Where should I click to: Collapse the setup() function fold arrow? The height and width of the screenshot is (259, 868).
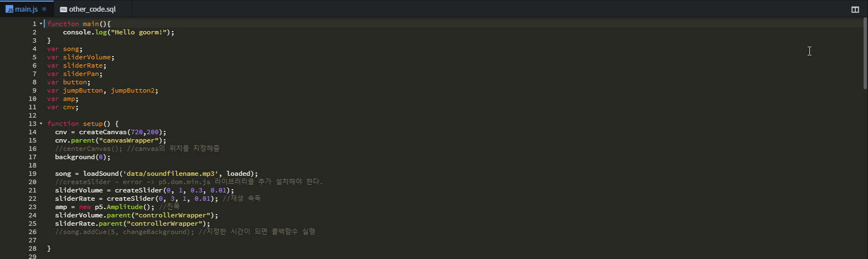point(41,124)
